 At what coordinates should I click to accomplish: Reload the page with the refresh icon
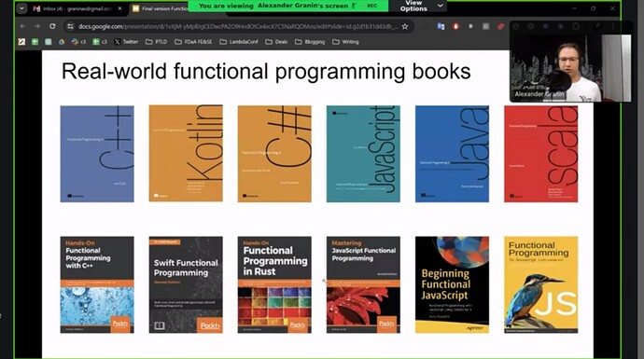point(52,26)
